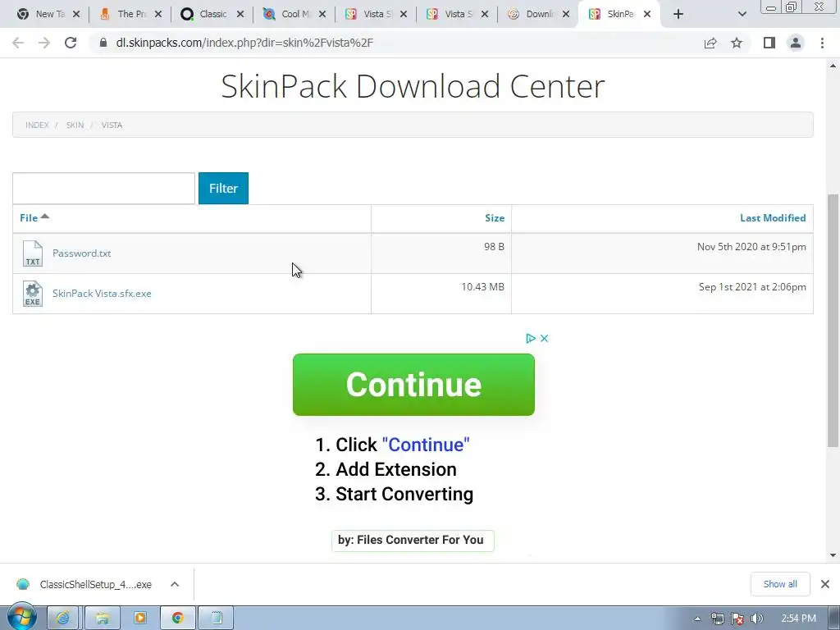Click the Chrome taskbar icon

pyautogui.click(x=178, y=619)
